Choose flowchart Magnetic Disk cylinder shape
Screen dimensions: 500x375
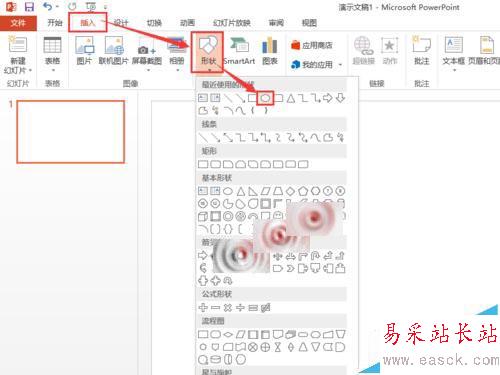pyautogui.click(x=215, y=360)
